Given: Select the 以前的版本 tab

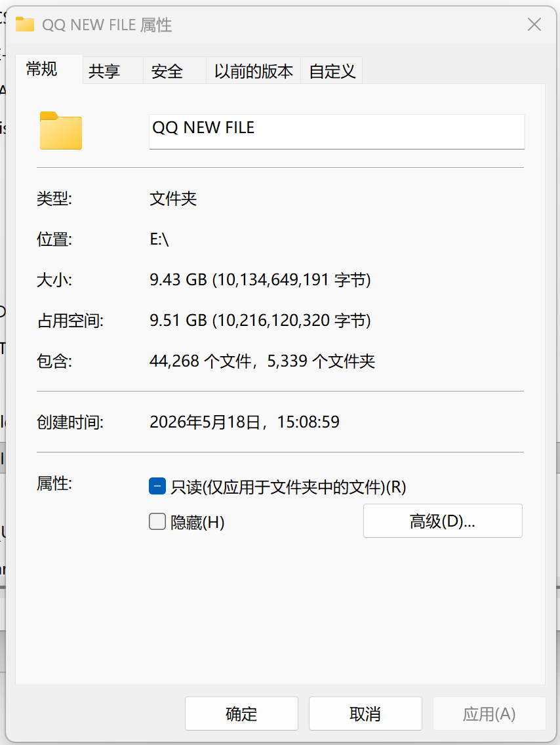Looking at the screenshot, I should click(254, 71).
